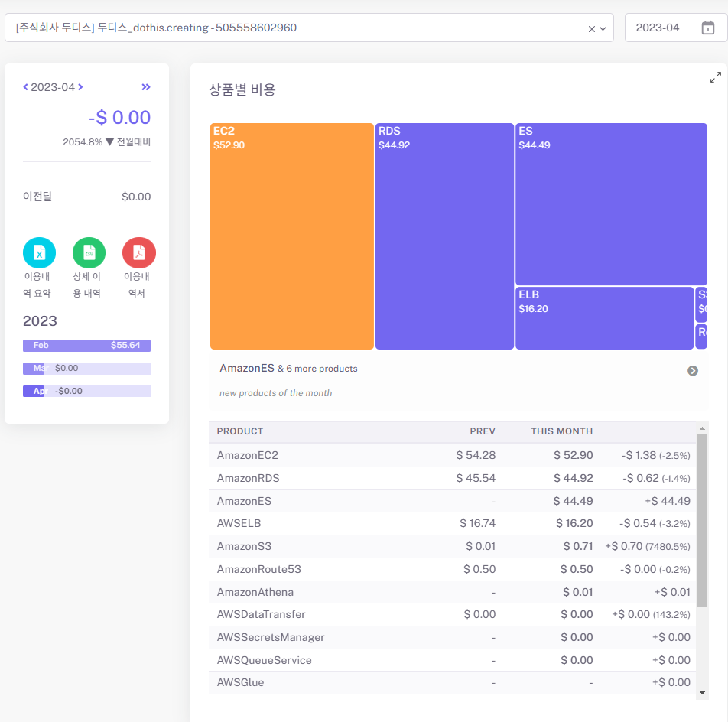The width and height of the screenshot is (728, 722).
Task: Select the AmazonRoute53 row
Action: pyautogui.click(x=452, y=569)
